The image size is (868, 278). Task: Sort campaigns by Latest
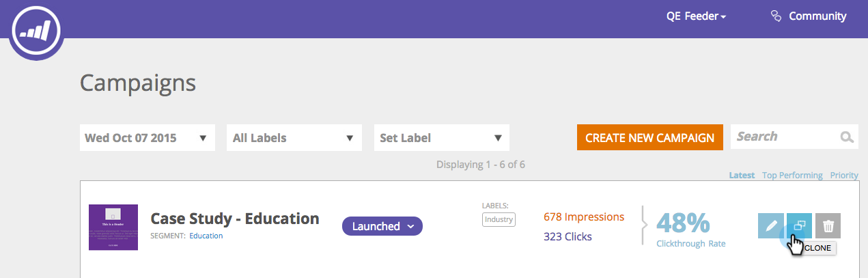(742, 176)
